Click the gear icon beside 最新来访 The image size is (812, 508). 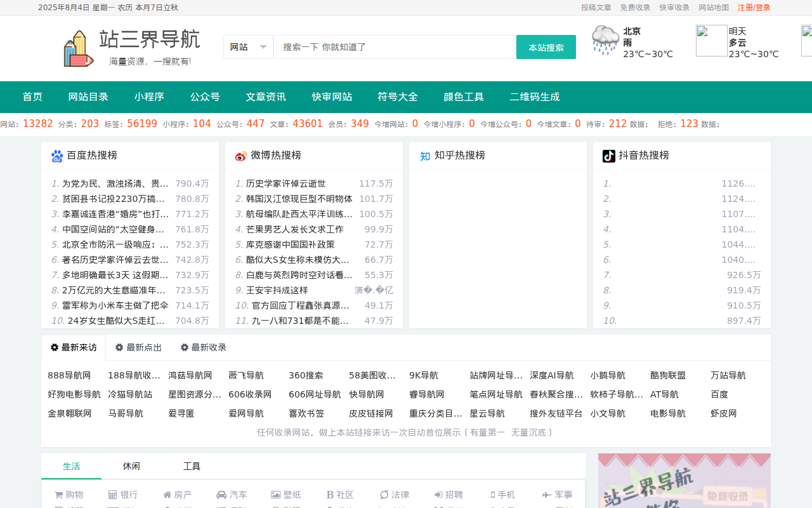coord(55,347)
